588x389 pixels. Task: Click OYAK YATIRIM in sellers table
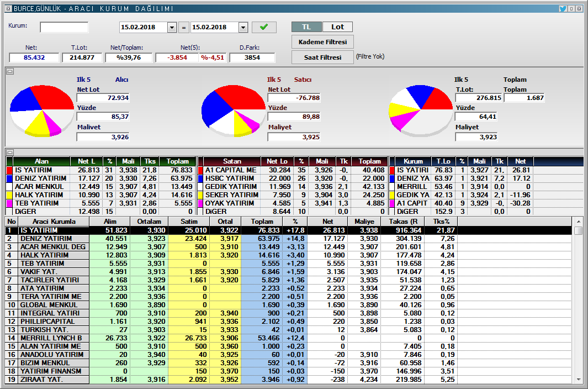(229, 203)
